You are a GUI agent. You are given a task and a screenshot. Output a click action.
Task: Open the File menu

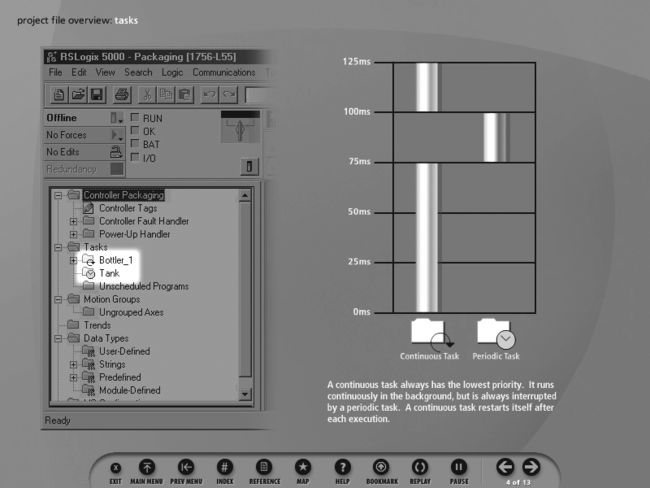(x=55, y=72)
